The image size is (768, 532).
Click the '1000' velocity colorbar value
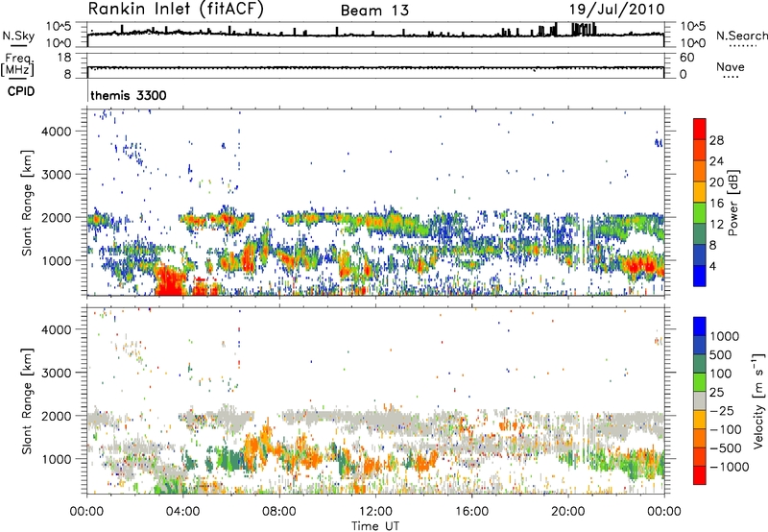(725, 336)
